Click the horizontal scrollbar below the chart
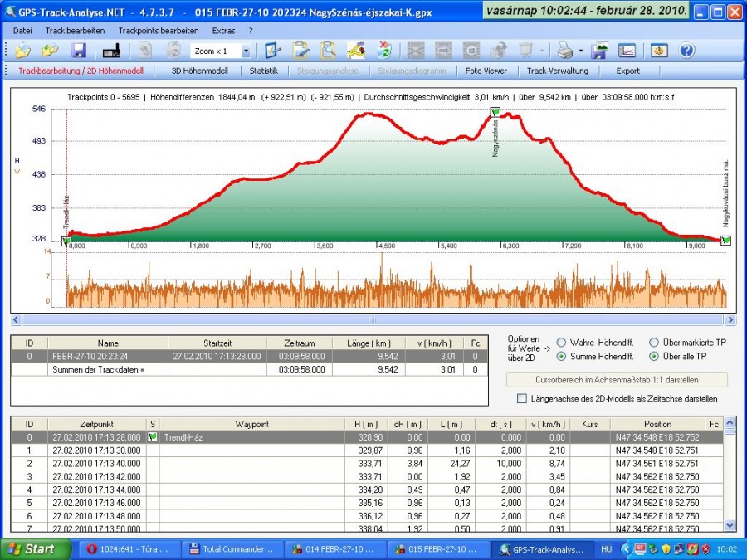 373,319
